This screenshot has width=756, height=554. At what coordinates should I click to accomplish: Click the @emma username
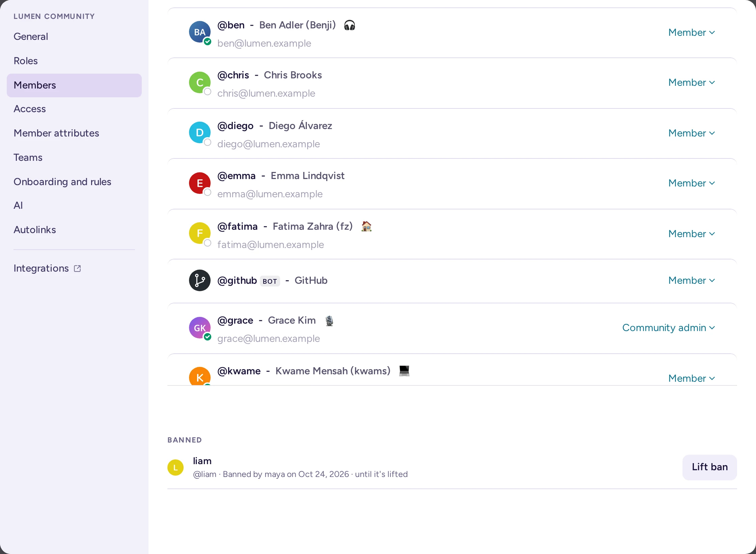236,176
